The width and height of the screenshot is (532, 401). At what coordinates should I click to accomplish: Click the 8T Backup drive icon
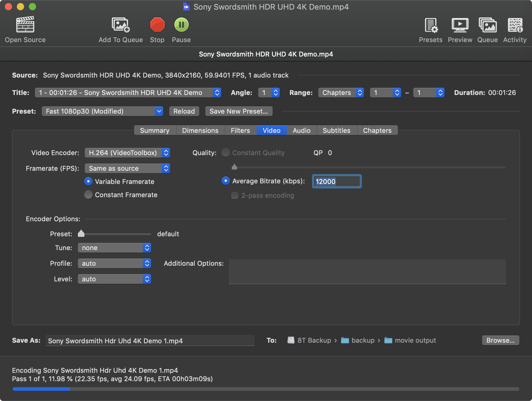291,340
